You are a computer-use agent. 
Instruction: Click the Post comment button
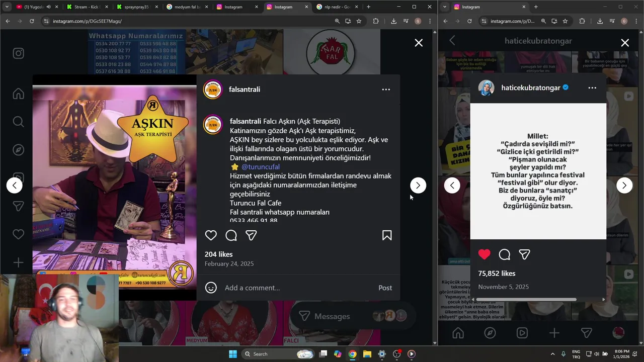click(x=385, y=288)
